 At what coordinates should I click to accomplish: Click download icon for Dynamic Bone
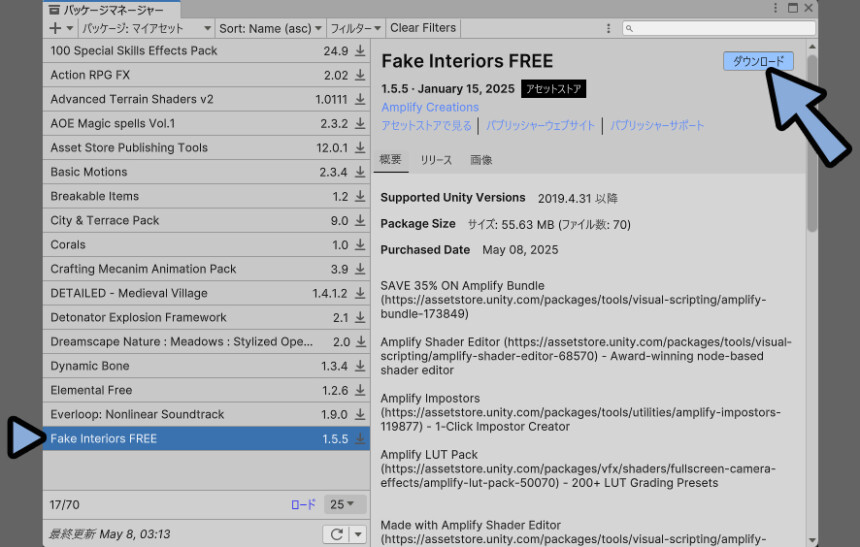pyautogui.click(x=360, y=365)
